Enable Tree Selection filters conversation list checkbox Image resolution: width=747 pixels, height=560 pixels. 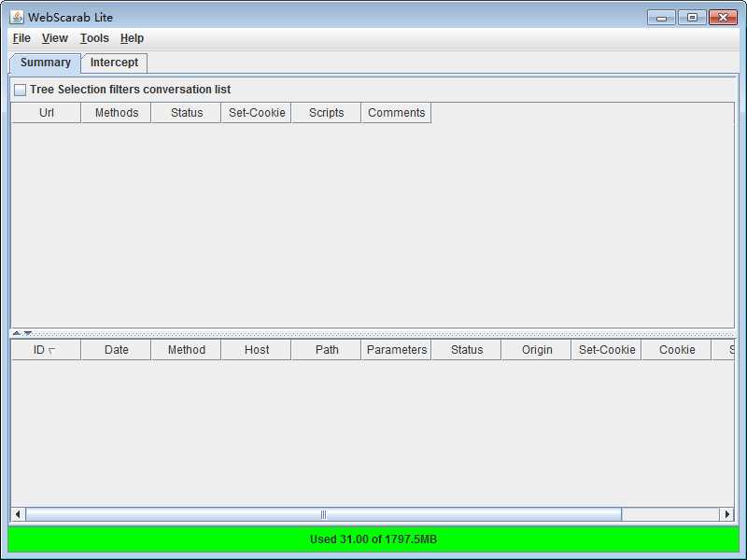[x=20, y=90]
